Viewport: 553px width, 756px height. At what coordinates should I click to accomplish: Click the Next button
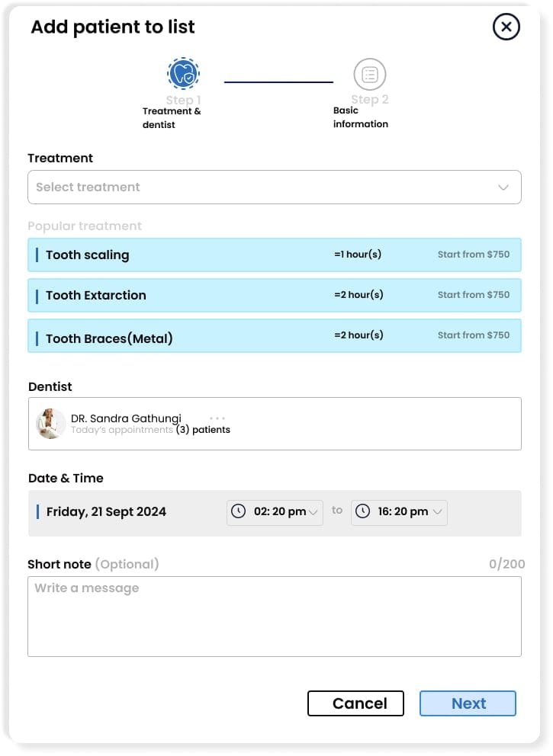pyautogui.click(x=468, y=703)
